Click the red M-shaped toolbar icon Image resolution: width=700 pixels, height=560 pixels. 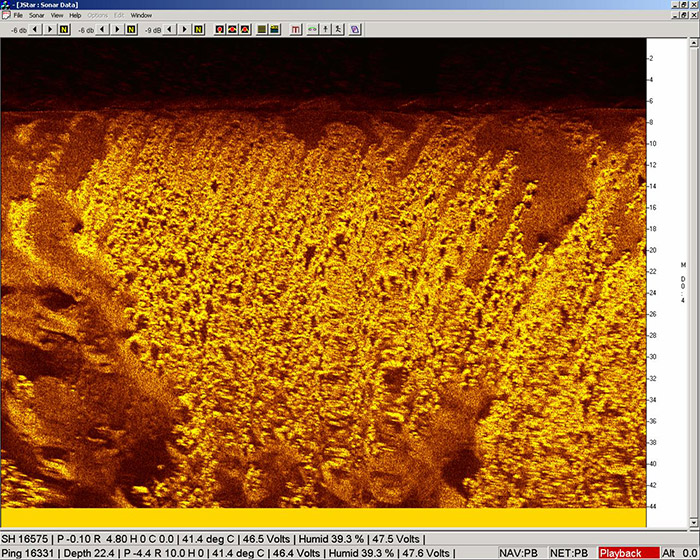pyautogui.click(x=296, y=29)
